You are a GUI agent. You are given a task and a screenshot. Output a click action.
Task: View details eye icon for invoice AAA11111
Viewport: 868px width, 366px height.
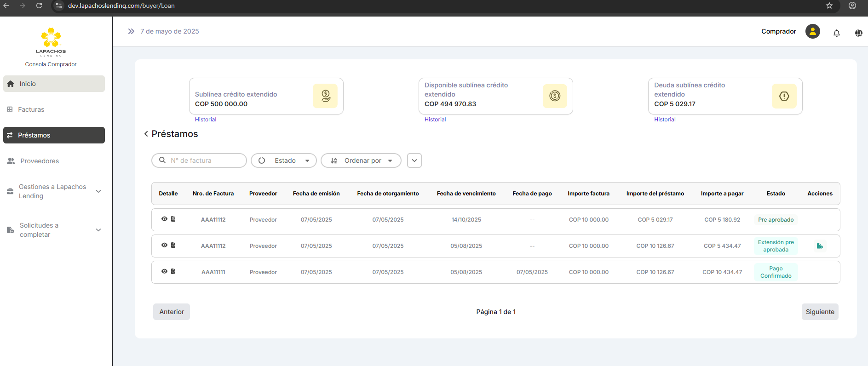[x=164, y=271]
